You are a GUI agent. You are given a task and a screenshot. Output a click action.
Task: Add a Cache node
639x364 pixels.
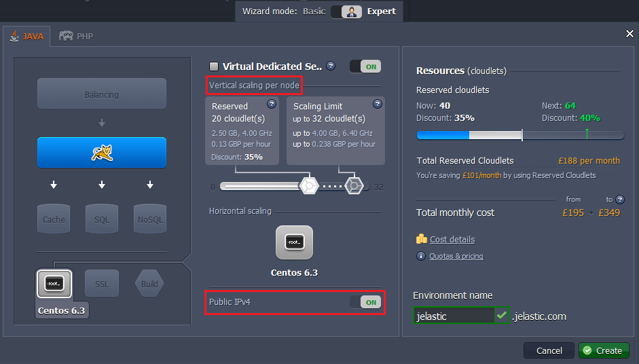[x=54, y=219]
